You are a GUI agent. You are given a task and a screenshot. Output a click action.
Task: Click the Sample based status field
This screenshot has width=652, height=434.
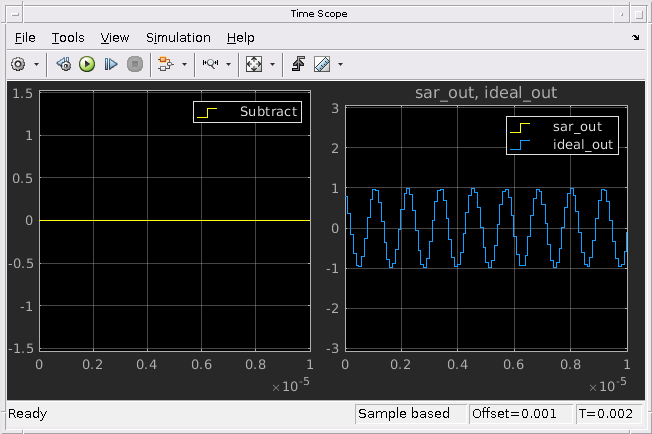[411, 414]
